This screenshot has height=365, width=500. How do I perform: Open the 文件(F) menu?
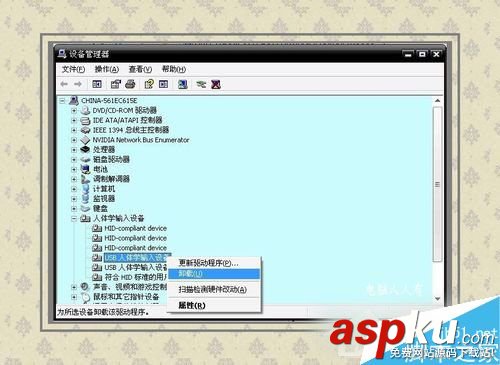(x=73, y=69)
